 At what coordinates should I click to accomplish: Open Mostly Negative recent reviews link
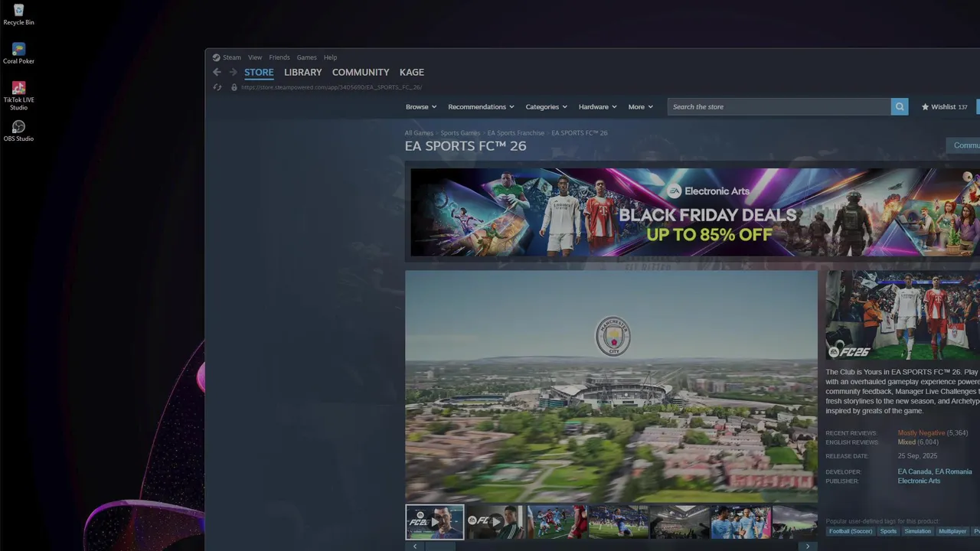tap(921, 433)
